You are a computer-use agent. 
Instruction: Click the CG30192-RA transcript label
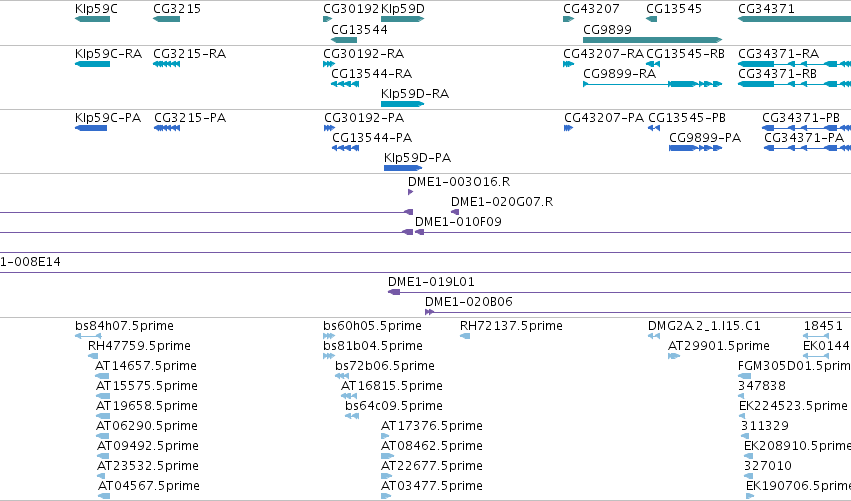[364, 54]
